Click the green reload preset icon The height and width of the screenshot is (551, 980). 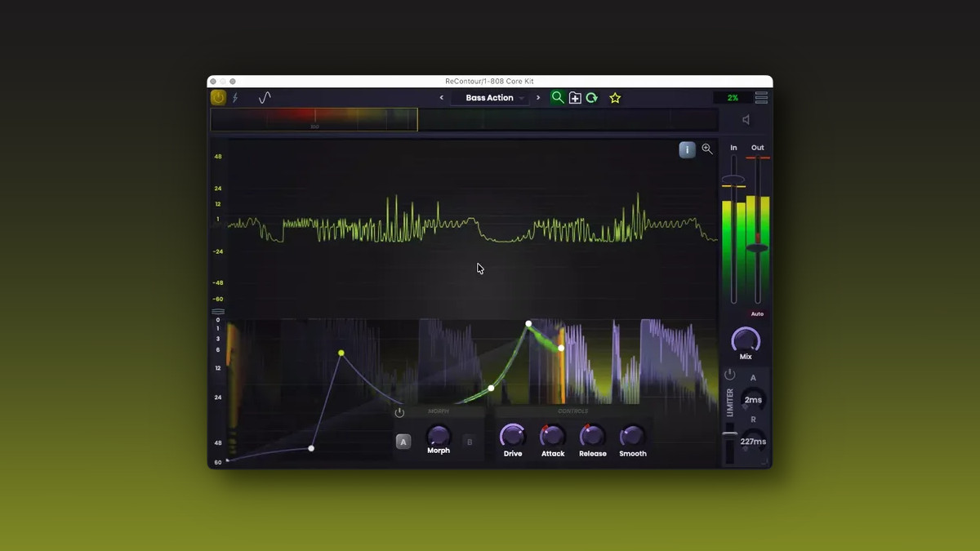coord(591,98)
